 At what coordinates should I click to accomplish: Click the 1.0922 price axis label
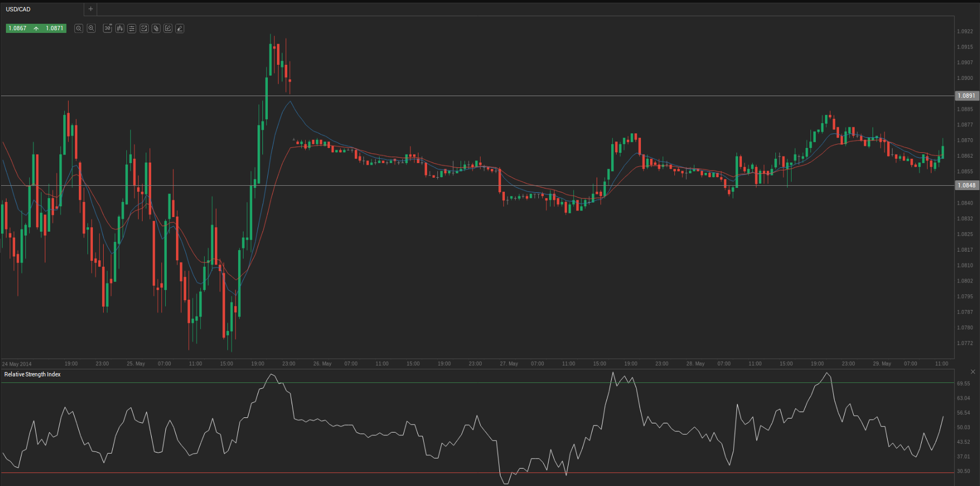[965, 32]
